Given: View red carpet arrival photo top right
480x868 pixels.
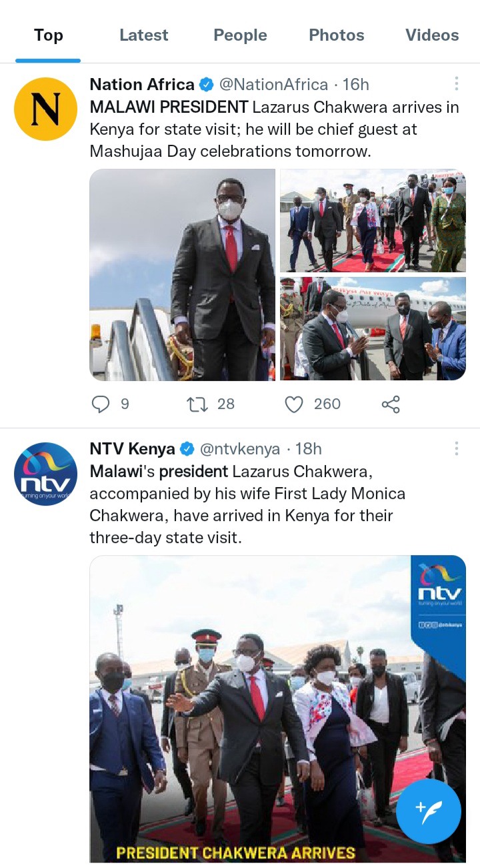Looking at the screenshot, I should [373, 221].
